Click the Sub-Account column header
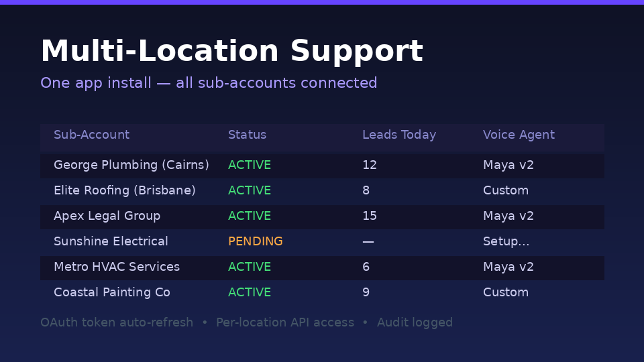 click(x=91, y=135)
